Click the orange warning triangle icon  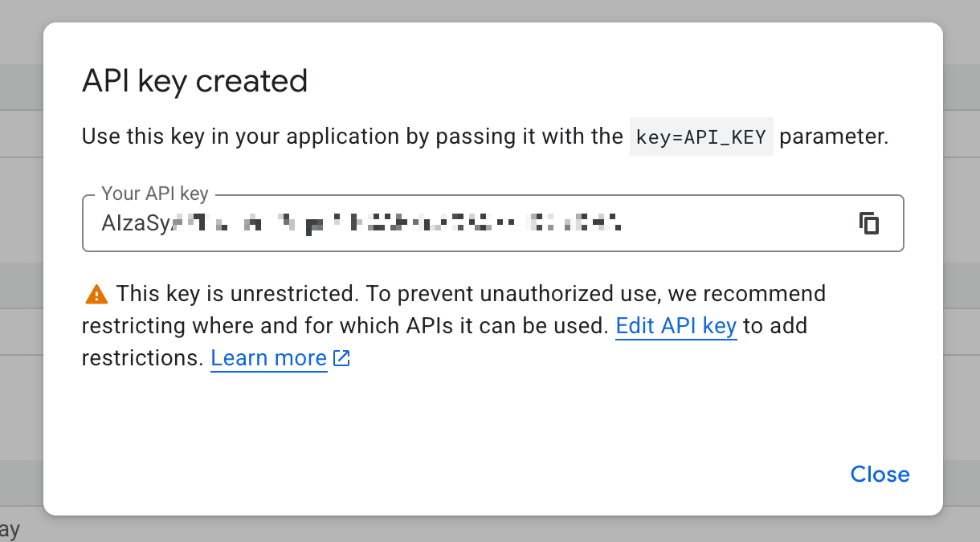click(96, 295)
